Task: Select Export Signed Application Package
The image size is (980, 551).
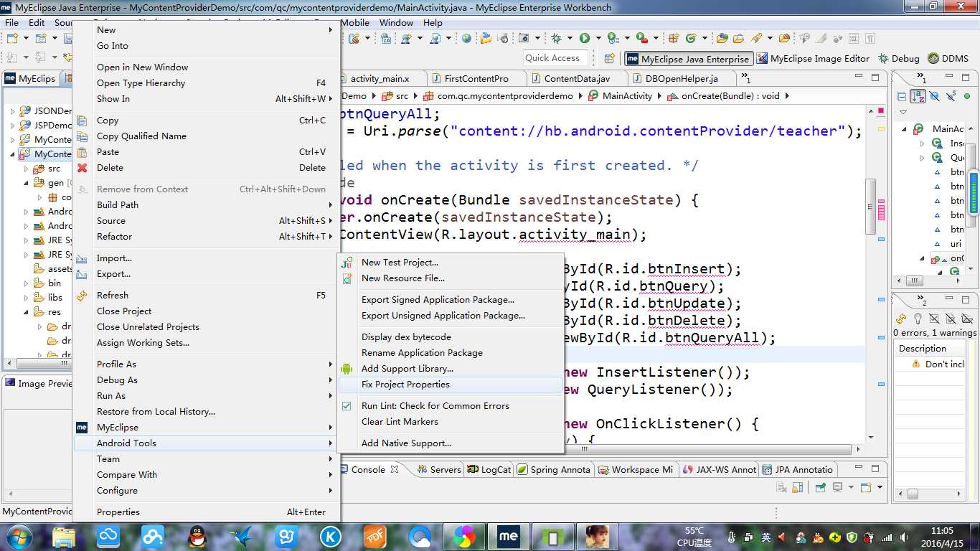Action: [451, 300]
